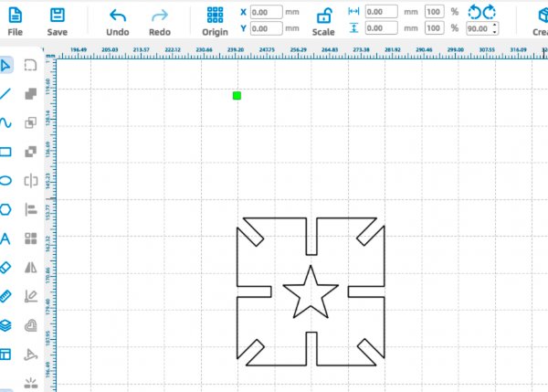
Task: Open the align-left options icon
Action: pos(31,209)
